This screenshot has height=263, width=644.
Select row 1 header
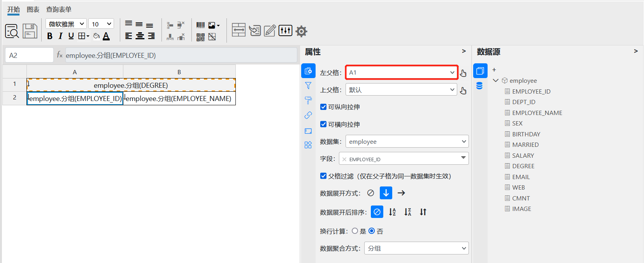tap(14, 84)
